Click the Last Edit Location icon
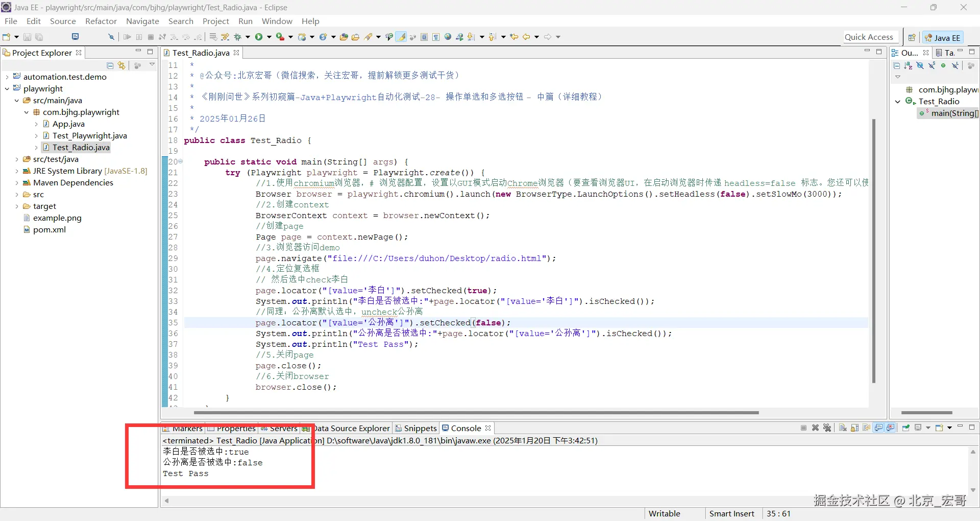Image resolution: width=980 pixels, height=521 pixels. (514, 37)
